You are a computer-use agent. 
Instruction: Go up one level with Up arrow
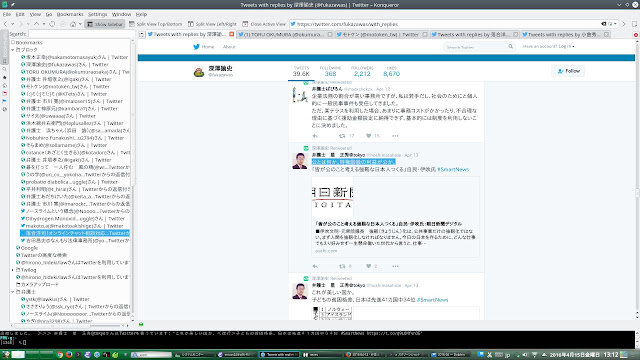pos(36,24)
